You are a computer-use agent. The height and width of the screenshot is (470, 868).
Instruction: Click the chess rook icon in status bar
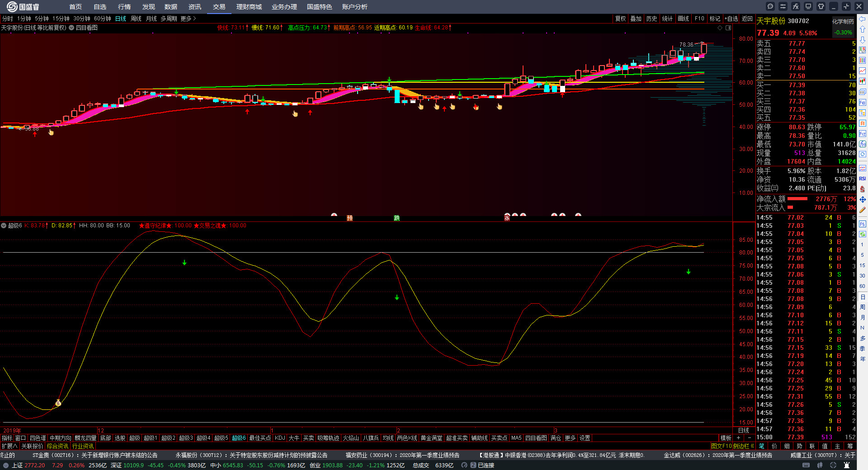coord(847,465)
